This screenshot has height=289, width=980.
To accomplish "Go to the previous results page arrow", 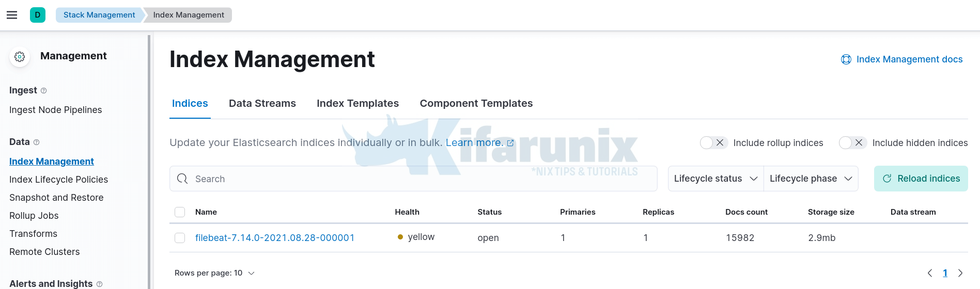I will tap(930, 273).
